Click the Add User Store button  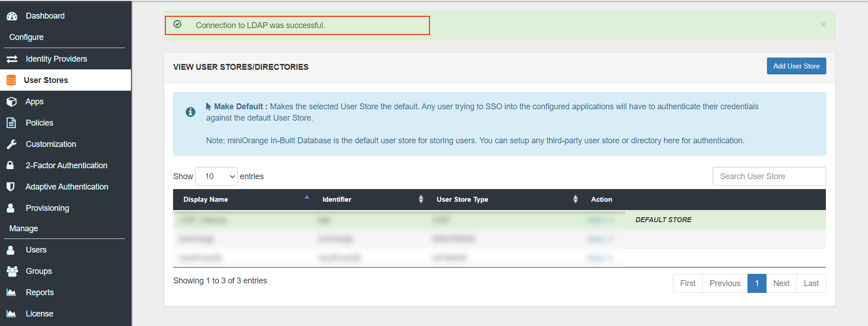(x=796, y=66)
